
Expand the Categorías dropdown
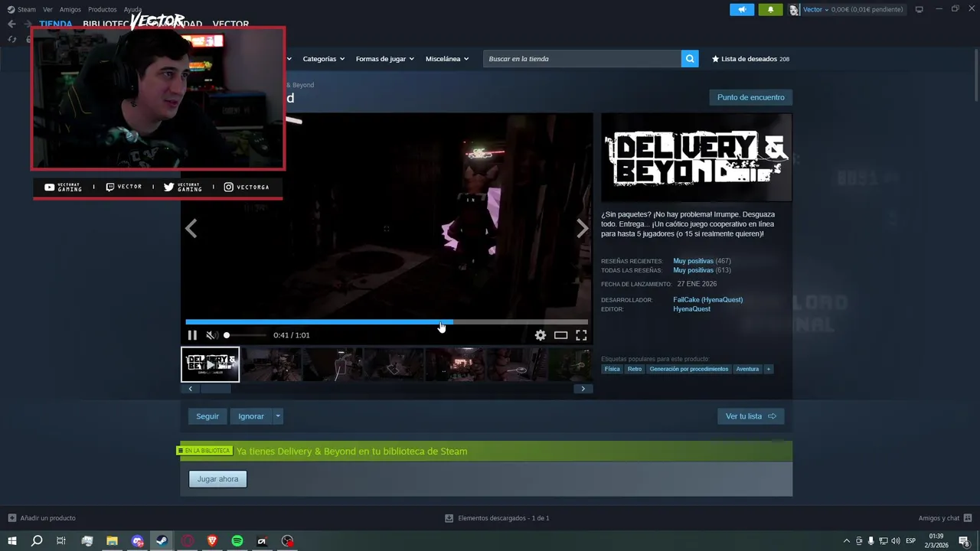(323, 59)
